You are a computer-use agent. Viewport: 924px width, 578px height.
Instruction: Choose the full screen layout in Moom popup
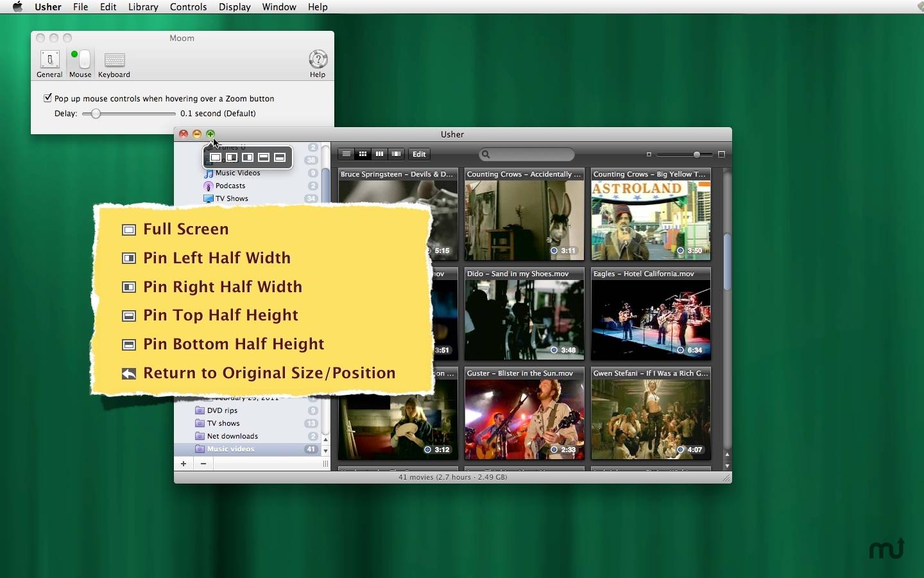(x=216, y=157)
